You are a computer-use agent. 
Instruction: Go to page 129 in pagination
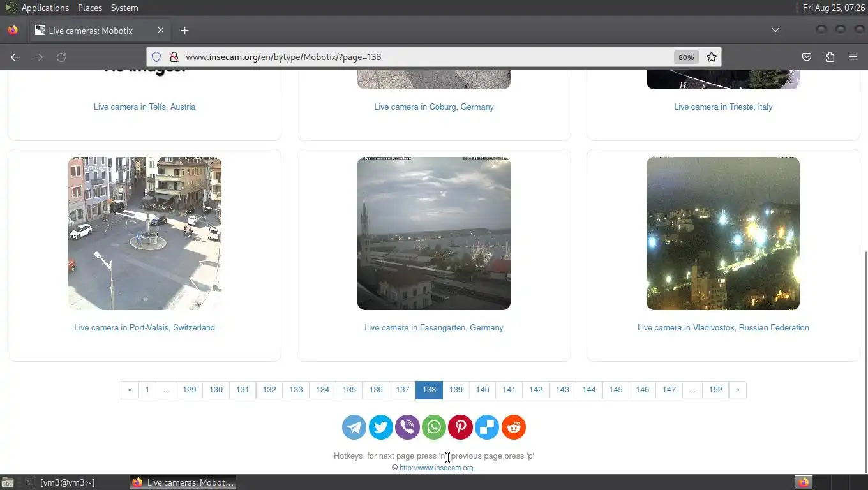click(190, 390)
